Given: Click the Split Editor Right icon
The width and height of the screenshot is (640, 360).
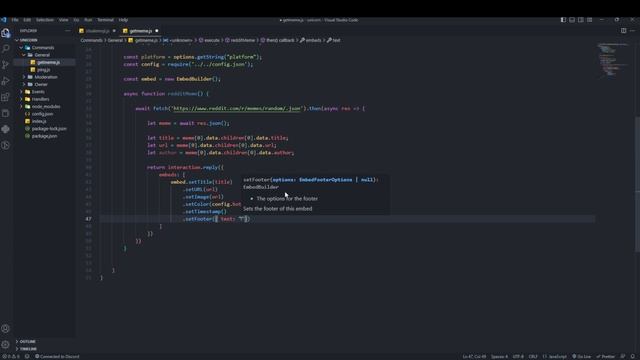Looking at the screenshot, I should (x=623, y=31).
